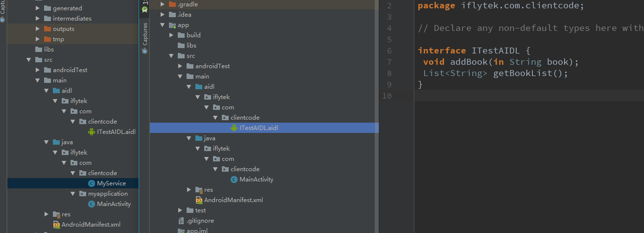Click the res folder icon in left tree
The height and width of the screenshot is (233, 644).
pos(56,214)
